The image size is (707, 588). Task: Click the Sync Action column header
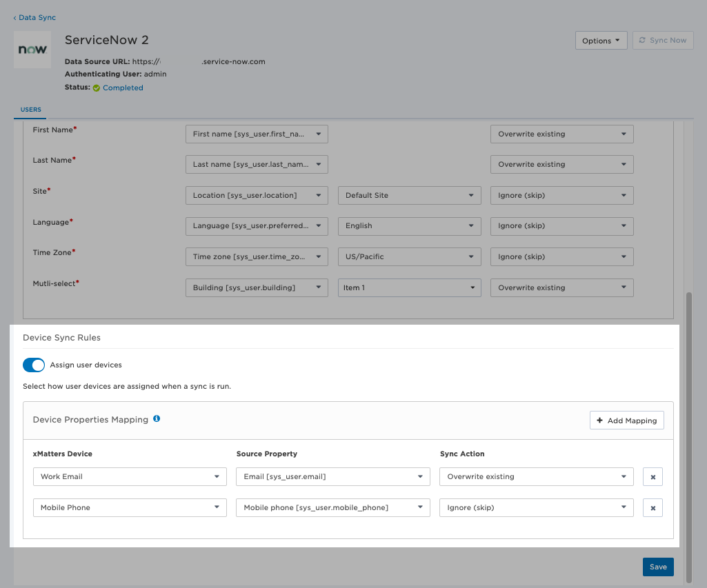(x=462, y=454)
